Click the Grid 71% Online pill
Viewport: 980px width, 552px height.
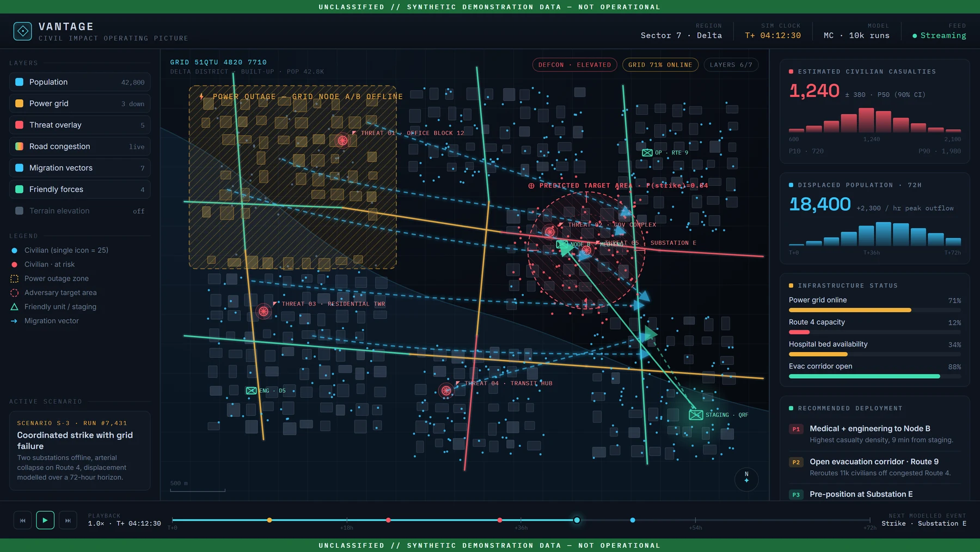[x=660, y=65]
